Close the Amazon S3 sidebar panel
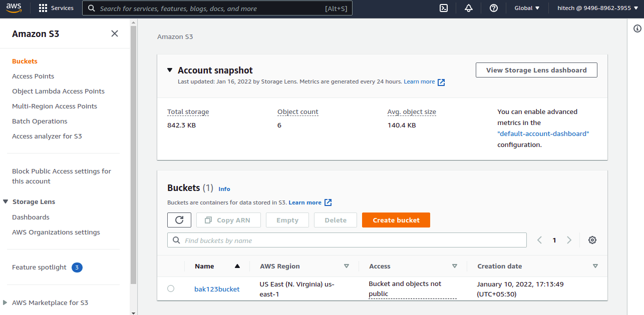The height and width of the screenshot is (315, 644). [x=115, y=33]
